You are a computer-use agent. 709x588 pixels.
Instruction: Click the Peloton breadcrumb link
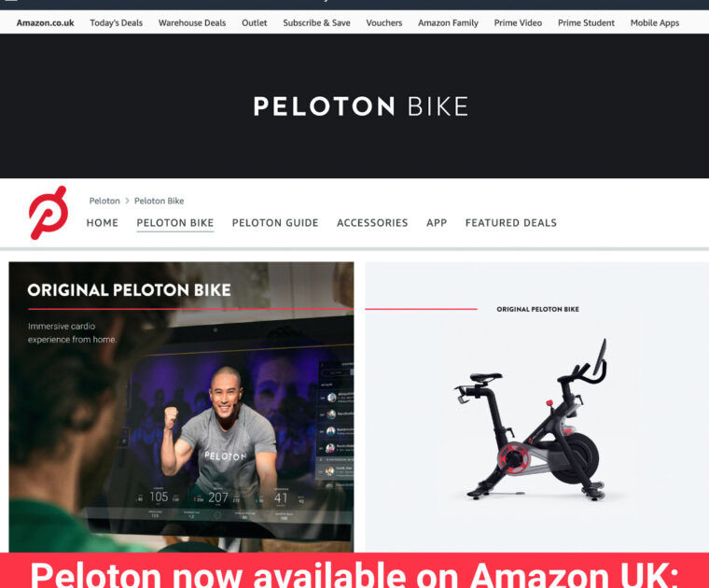point(104,201)
